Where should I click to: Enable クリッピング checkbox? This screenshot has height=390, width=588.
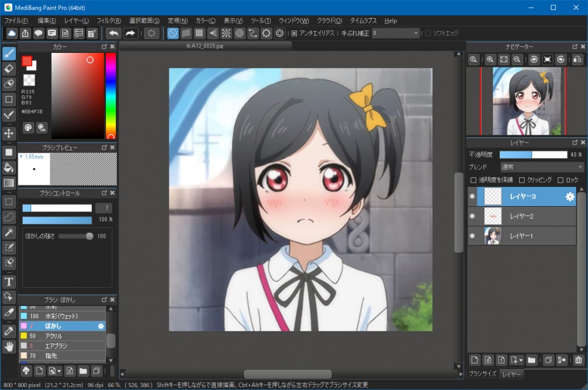522,180
